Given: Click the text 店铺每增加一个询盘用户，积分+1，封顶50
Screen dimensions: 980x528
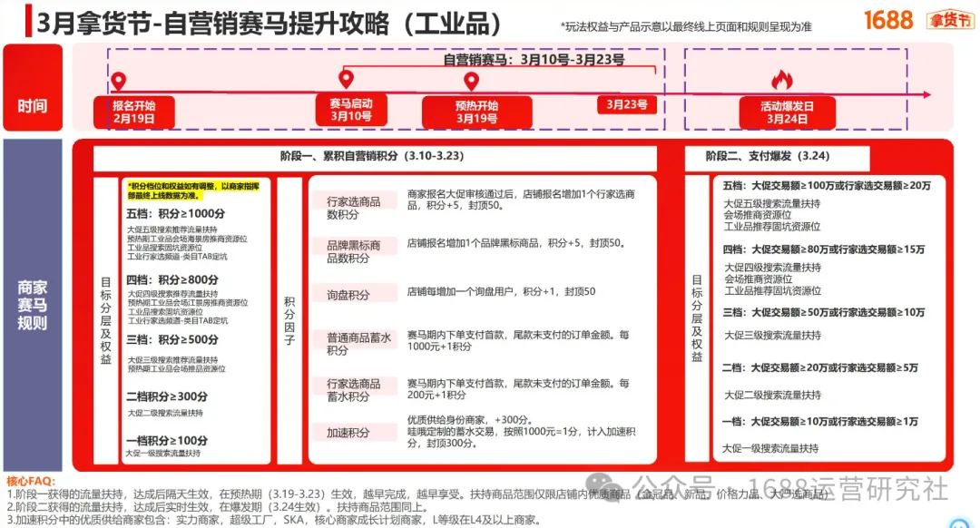Looking at the screenshot, I should tap(501, 292).
